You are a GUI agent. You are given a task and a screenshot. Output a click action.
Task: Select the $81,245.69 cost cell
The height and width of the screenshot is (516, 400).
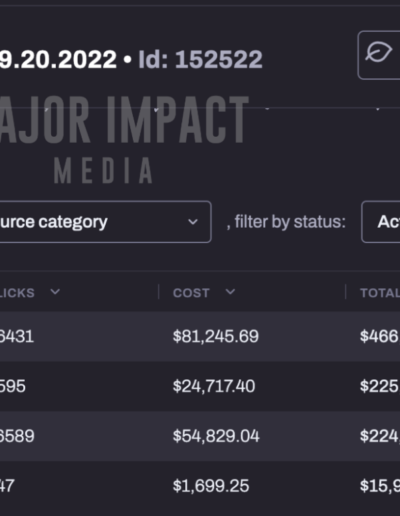click(x=216, y=336)
